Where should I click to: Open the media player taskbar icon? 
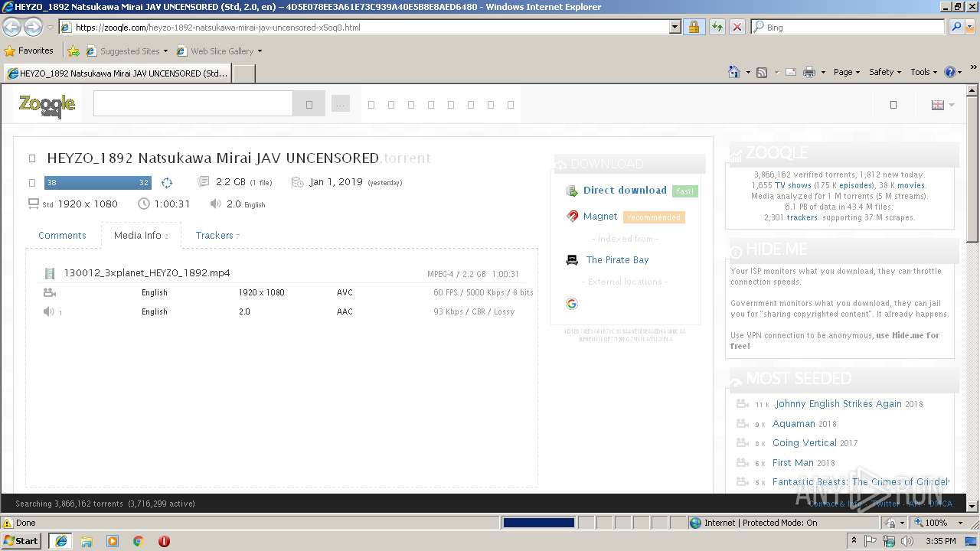click(x=113, y=541)
